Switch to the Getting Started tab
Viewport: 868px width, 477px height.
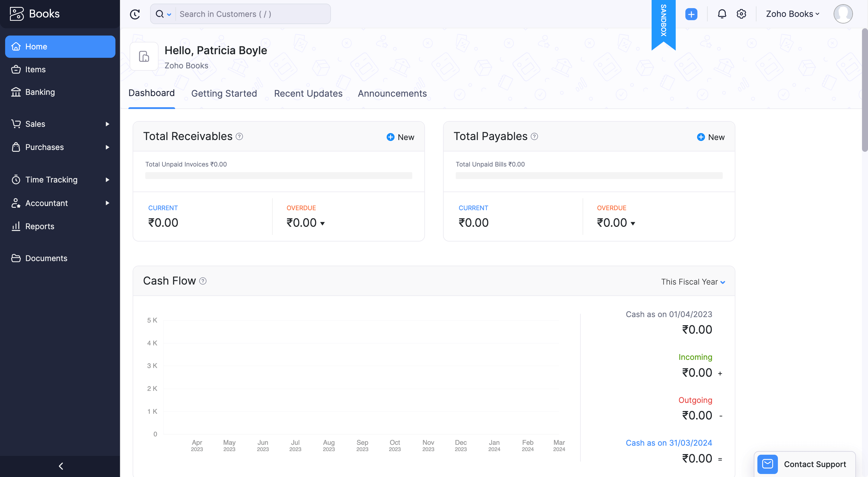tap(224, 93)
